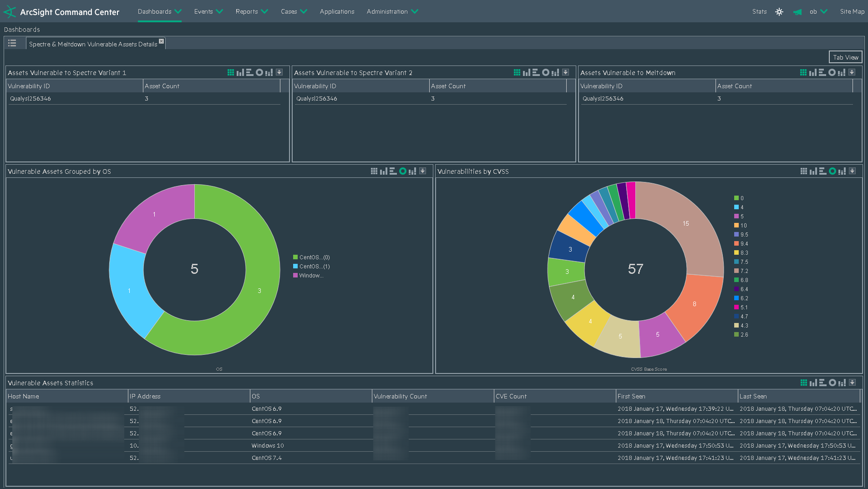This screenshot has height=489, width=868.
Task: Open the dashboard list menu icon
Action: coord(12,43)
